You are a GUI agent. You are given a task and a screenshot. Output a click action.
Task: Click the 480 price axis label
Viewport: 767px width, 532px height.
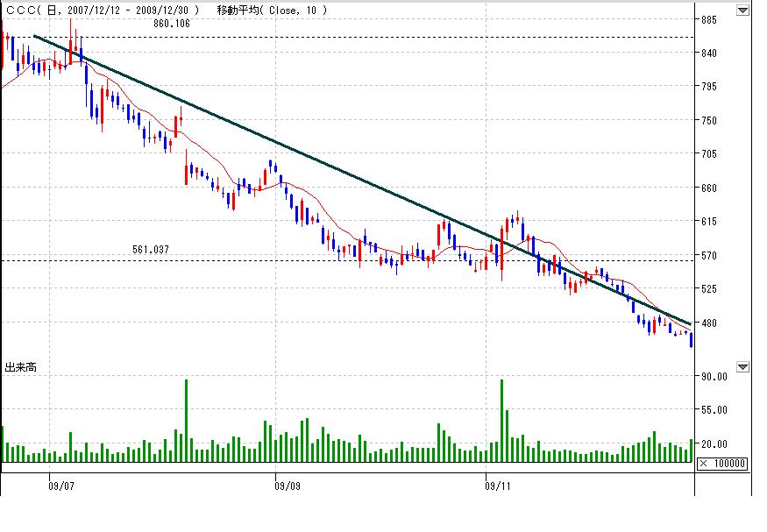coord(708,323)
